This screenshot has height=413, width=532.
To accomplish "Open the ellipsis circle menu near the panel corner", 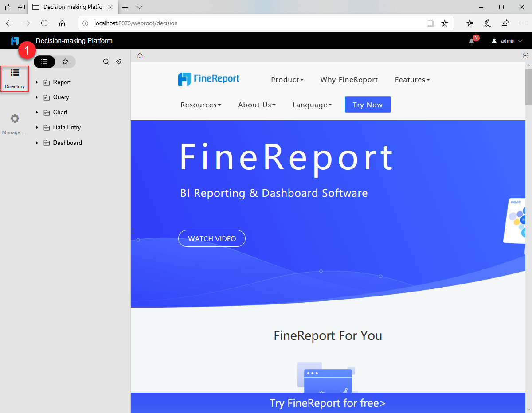I will [x=525, y=55].
